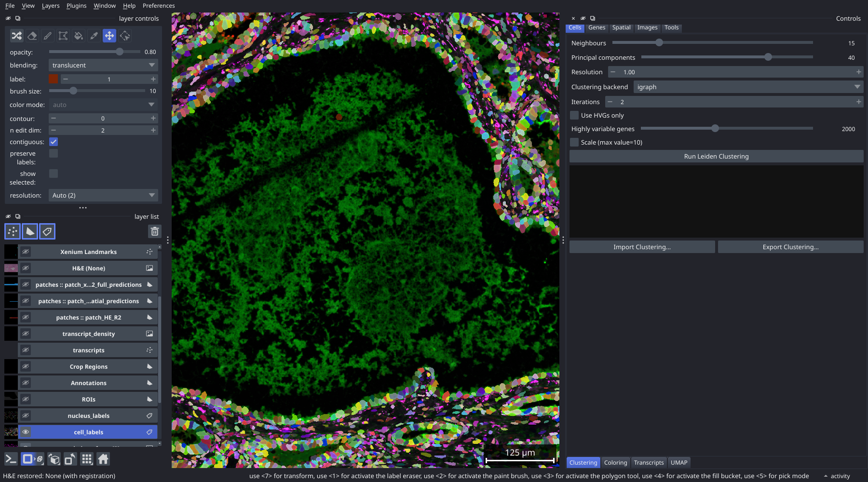Viewport: 868px width, 482px height.
Task: Open the blending dropdown
Action: [103, 65]
